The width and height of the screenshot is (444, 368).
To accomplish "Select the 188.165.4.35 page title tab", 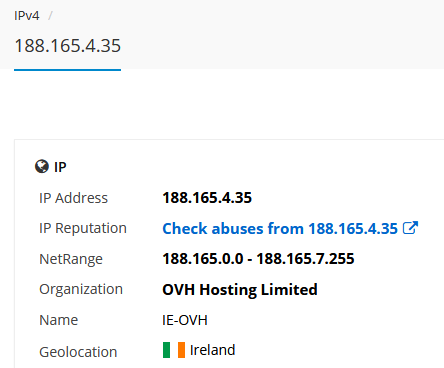I will pos(67,46).
